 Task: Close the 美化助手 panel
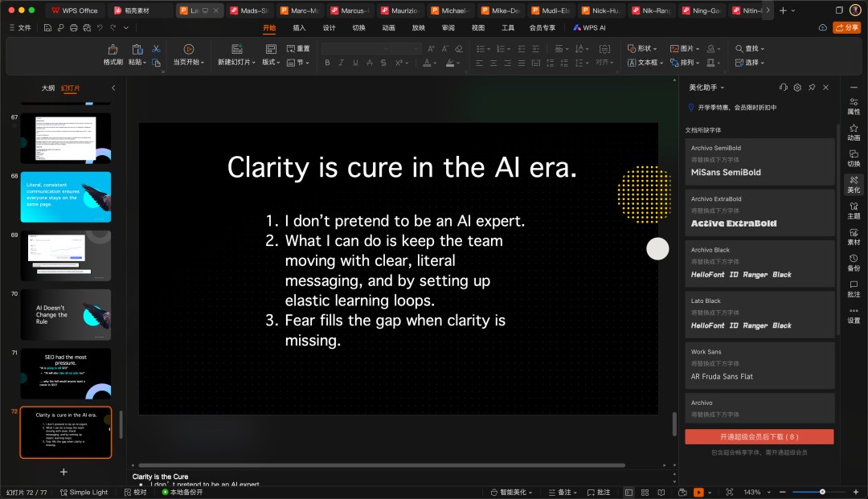pyautogui.click(x=826, y=88)
